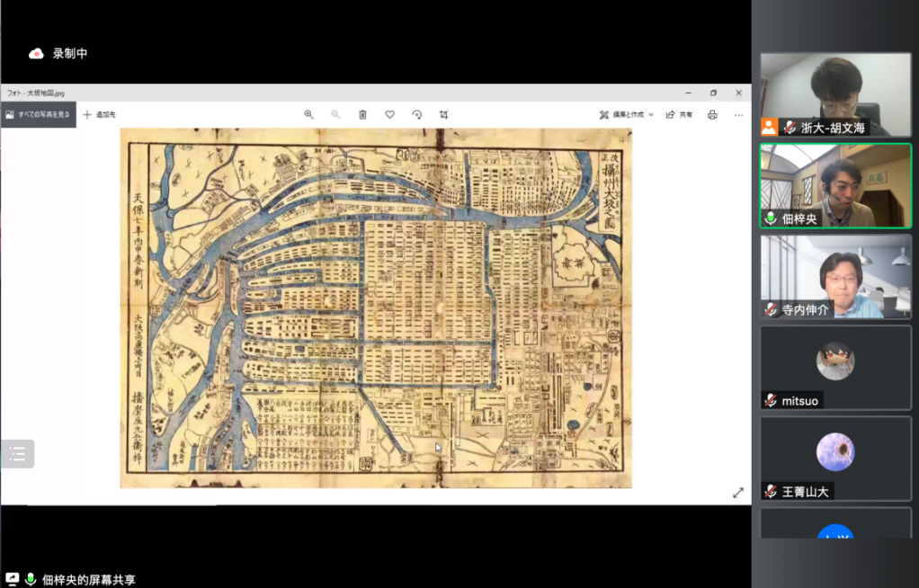Image resolution: width=919 pixels, height=588 pixels.
Task: Click screen share icon in bottom status
Action: pyautogui.click(x=12, y=579)
